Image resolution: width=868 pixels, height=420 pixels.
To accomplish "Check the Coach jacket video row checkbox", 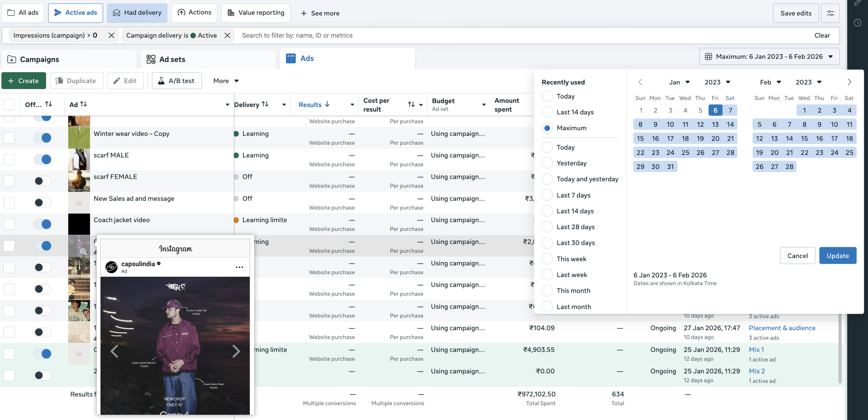I will pyautogui.click(x=9, y=224).
